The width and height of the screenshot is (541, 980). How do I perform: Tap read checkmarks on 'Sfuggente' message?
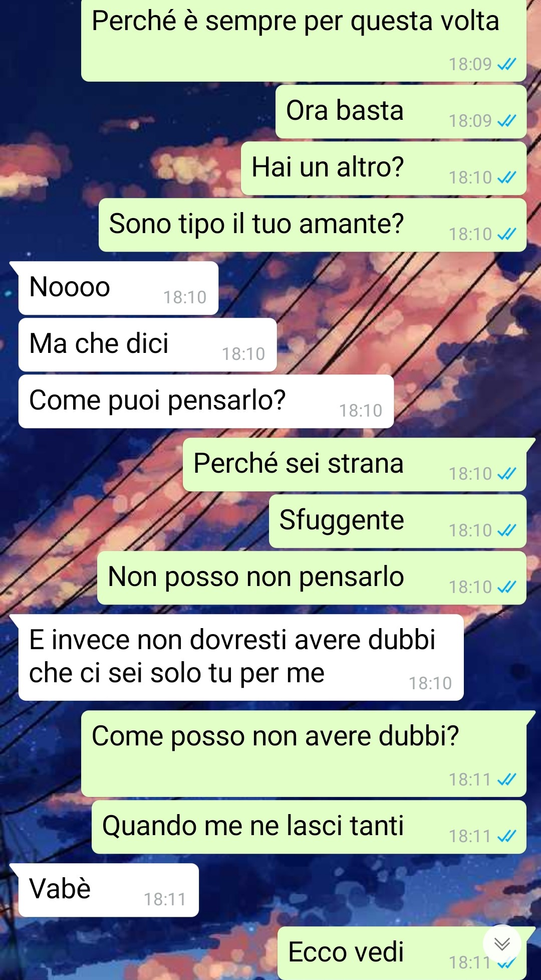[x=506, y=530]
